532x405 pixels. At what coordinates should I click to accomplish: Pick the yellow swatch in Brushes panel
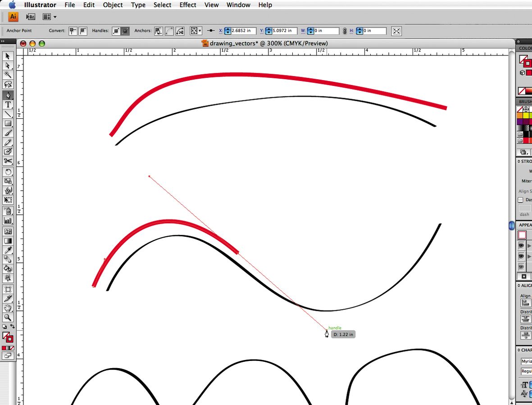(526, 116)
